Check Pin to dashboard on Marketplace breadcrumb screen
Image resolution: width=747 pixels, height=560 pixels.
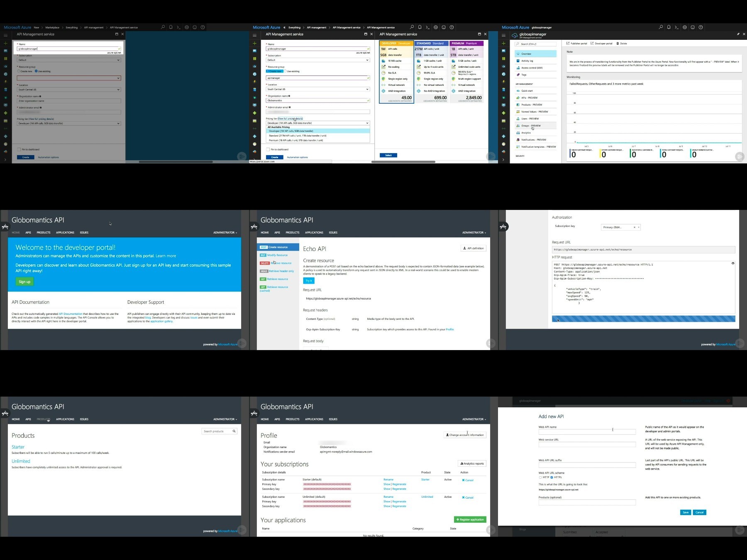(19, 149)
